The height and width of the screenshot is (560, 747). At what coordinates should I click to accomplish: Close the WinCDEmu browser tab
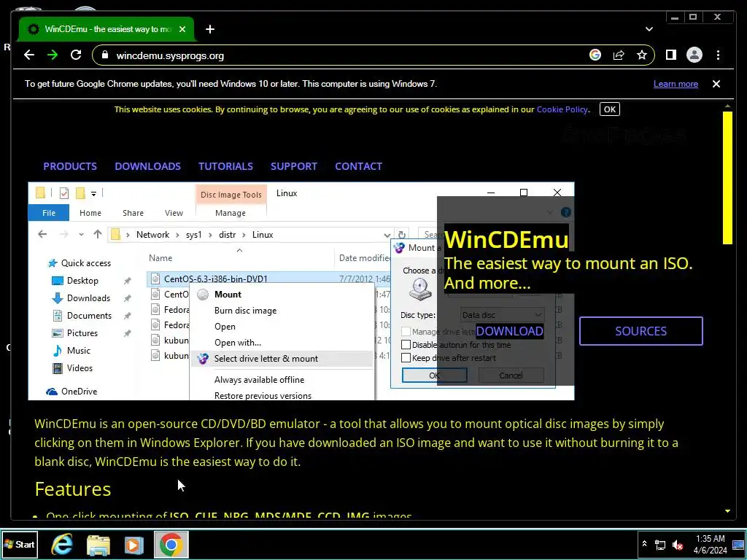pos(182,29)
